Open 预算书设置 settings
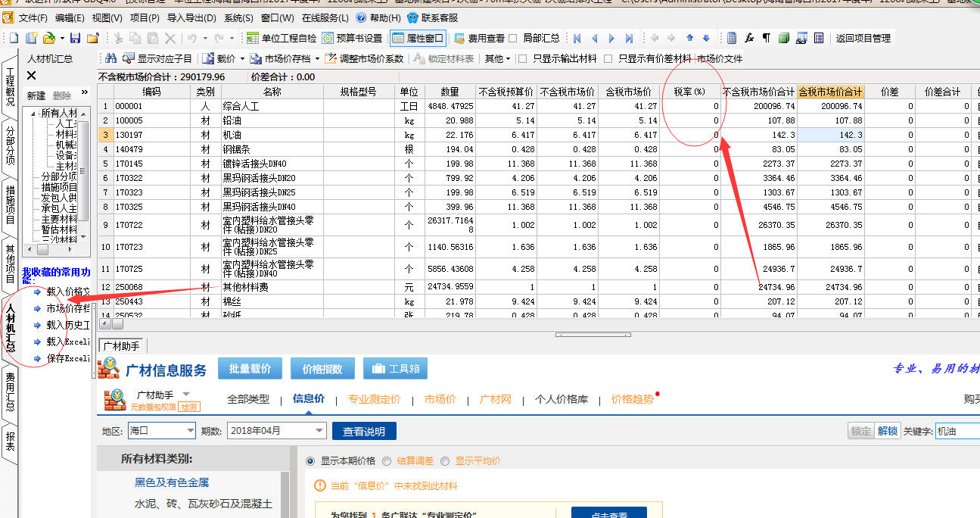This screenshot has height=518, width=980. [x=352, y=38]
